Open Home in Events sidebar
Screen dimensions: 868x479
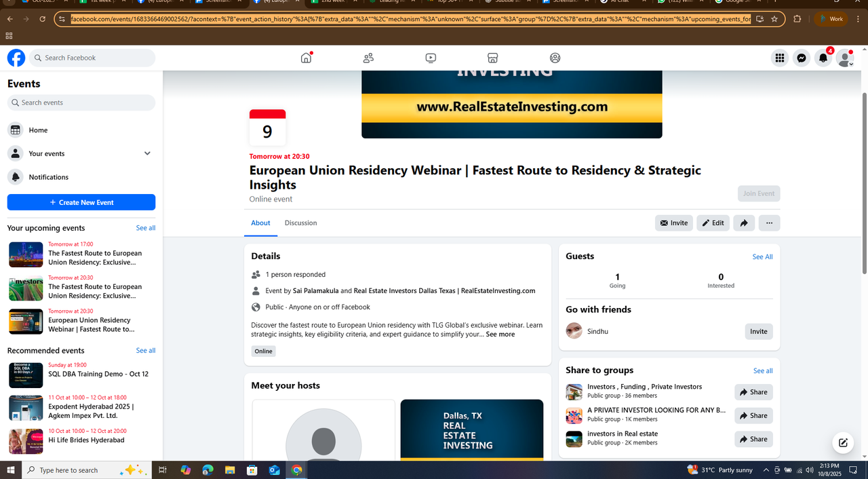[81, 130]
